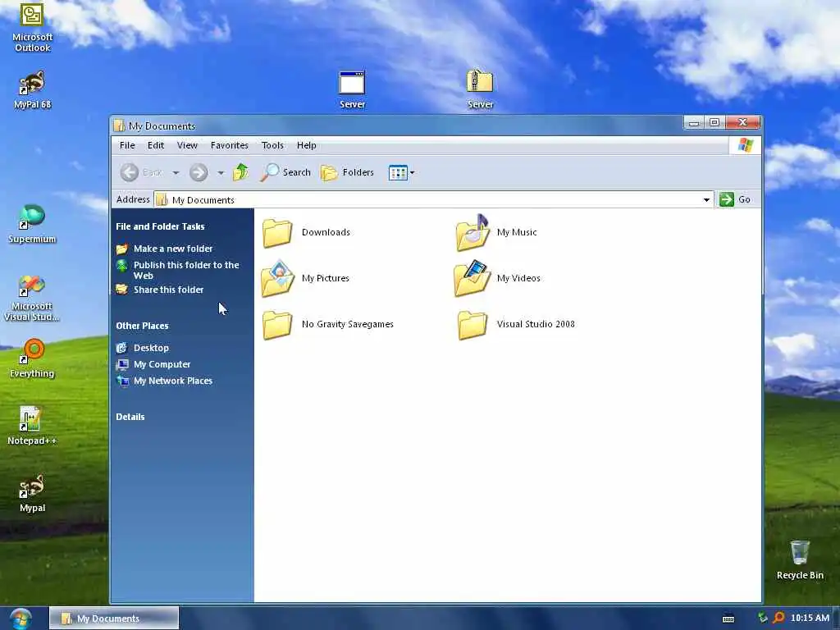Viewport: 840px width, 630px height.
Task: Open the Views button
Action: pos(398,172)
